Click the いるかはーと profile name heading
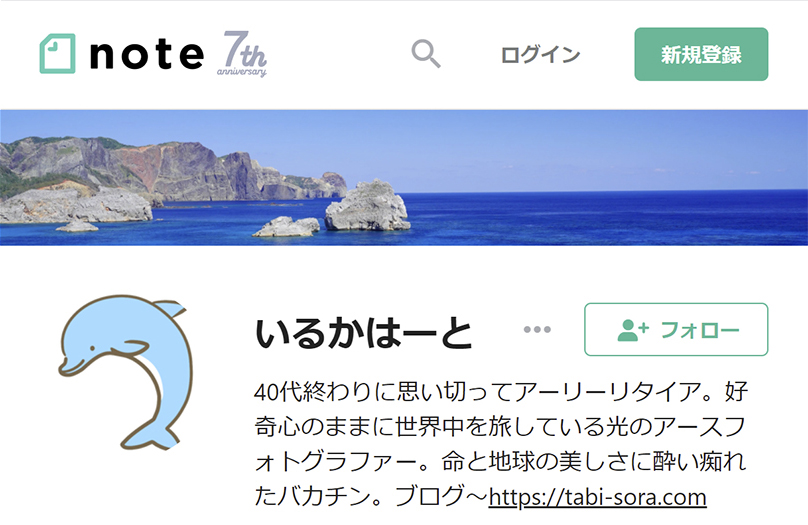808x525 pixels. [x=363, y=333]
